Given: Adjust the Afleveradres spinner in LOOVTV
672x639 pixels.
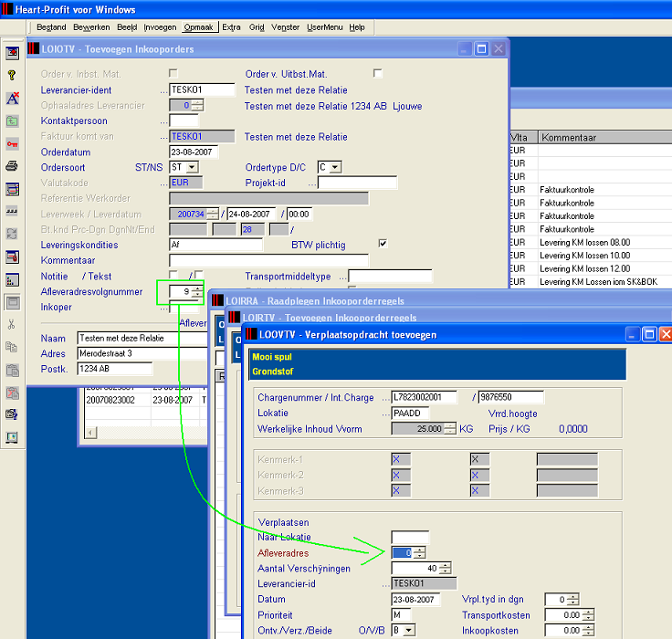Looking at the screenshot, I should tap(420, 553).
